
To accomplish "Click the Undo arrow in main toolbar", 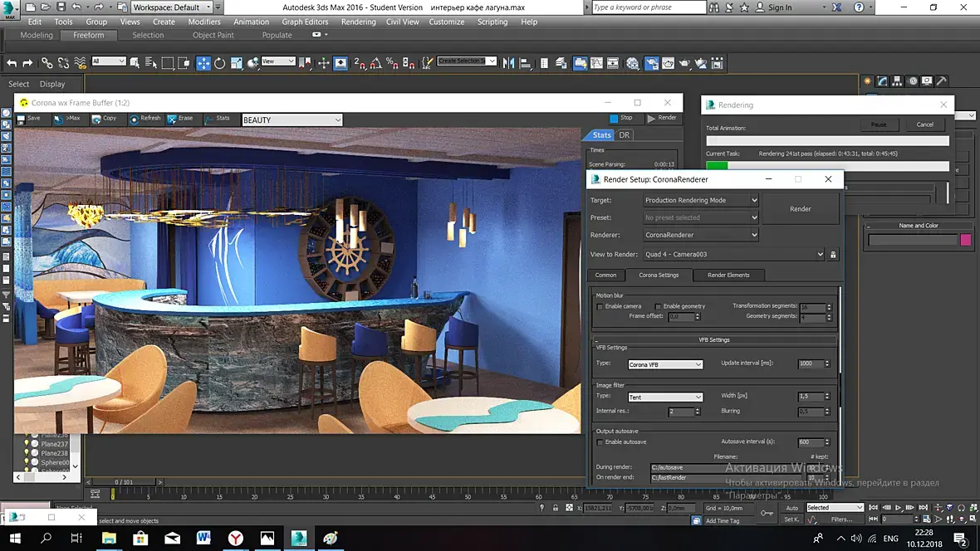I will [12, 62].
